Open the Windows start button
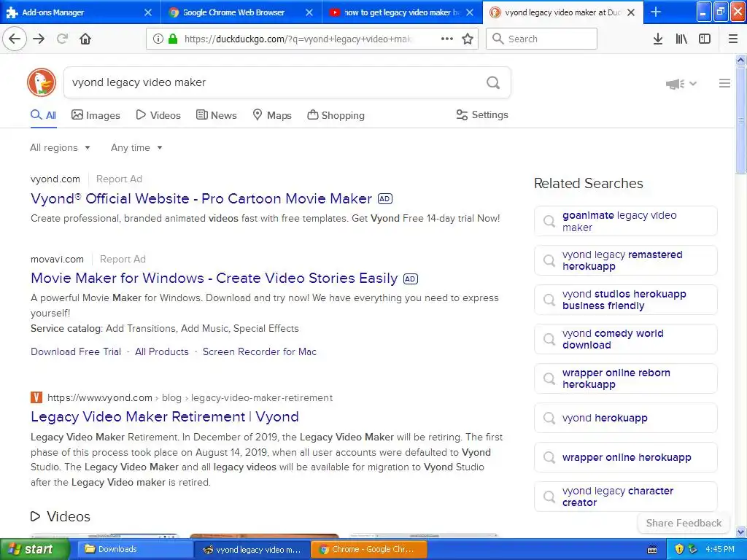The height and width of the screenshot is (560, 747). [x=35, y=549]
